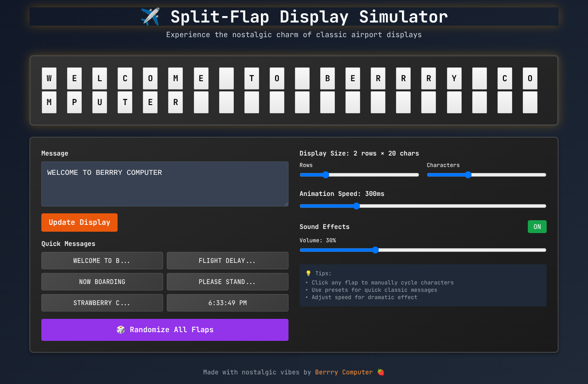The height and width of the screenshot is (384, 588).
Task: Click the Animation Speed slider handle
Action: click(x=356, y=206)
